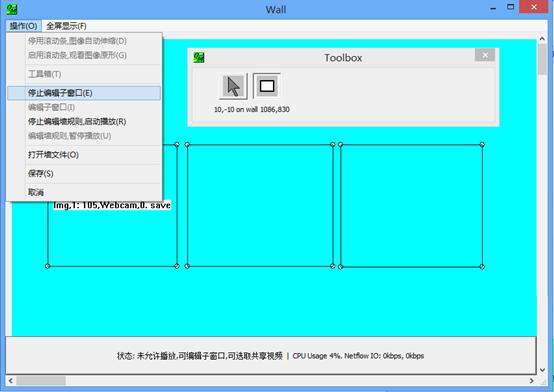Click the horizontal scrollbar right arrow
This screenshot has height=392, width=554.
tap(531, 381)
